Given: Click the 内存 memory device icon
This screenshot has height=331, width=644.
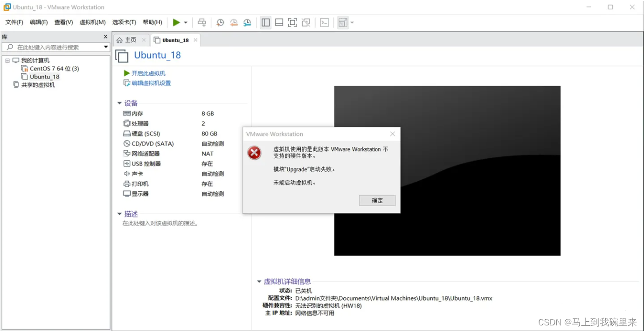Looking at the screenshot, I should (127, 113).
